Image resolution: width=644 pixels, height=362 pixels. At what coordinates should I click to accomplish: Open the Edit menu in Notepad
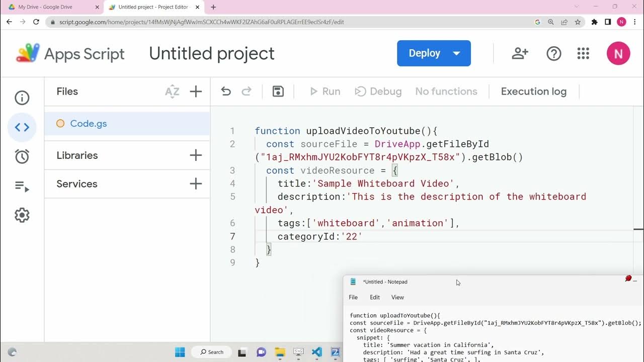click(375, 297)
